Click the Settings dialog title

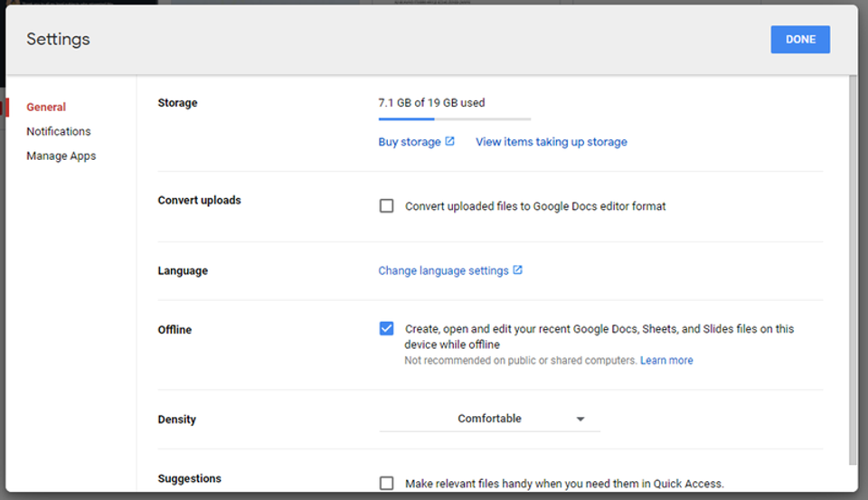click(58, 39)
